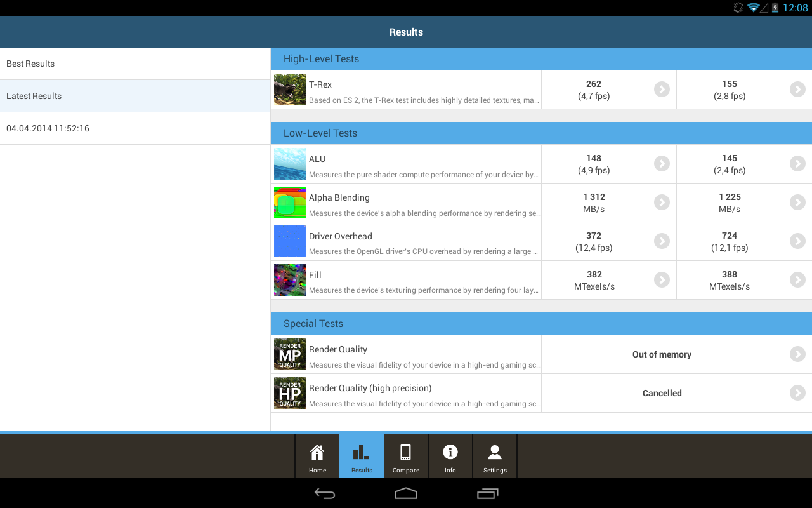Click the Cancelled status text
This screenshot has width=812, height=508.
(662, 393)
